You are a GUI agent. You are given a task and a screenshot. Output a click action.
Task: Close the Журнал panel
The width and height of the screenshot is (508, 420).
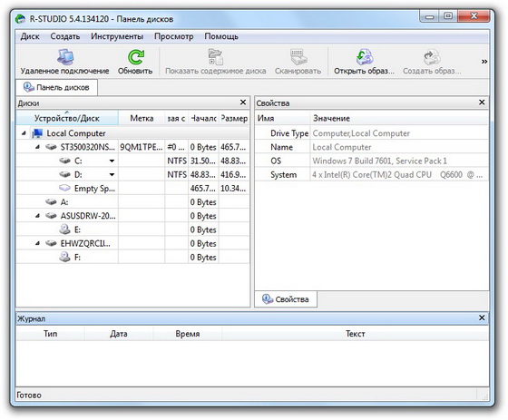coord(482,317)
